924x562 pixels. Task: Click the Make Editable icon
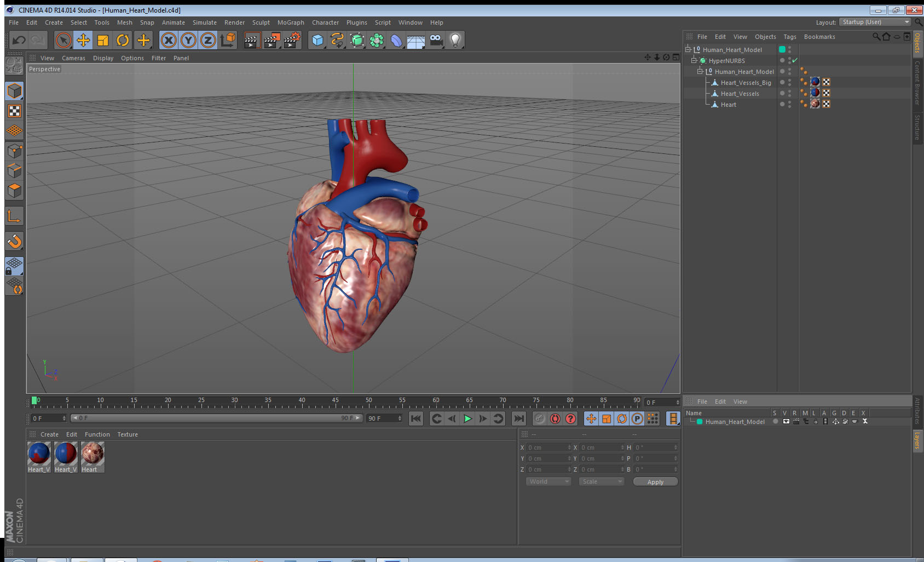pyautogui.click(x=14, y=66)
